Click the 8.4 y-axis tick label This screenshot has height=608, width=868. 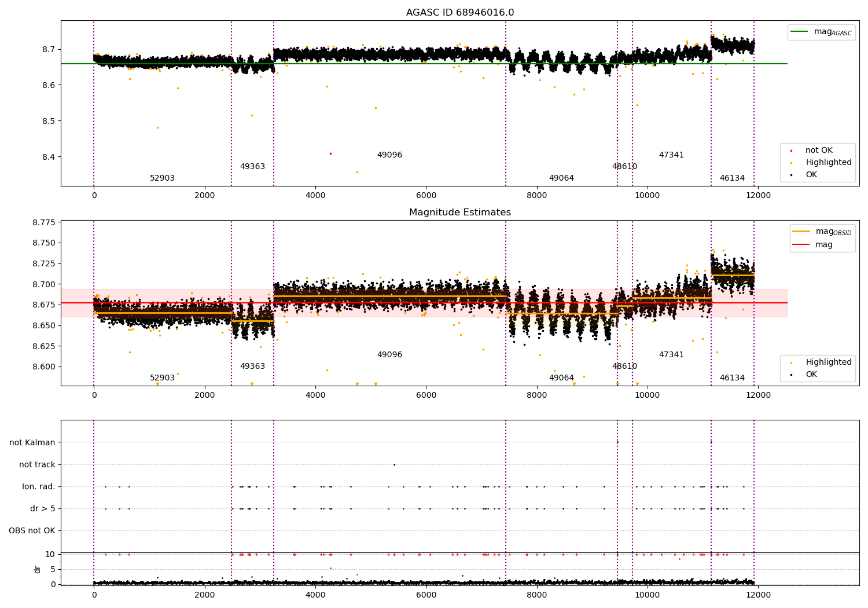49,158
